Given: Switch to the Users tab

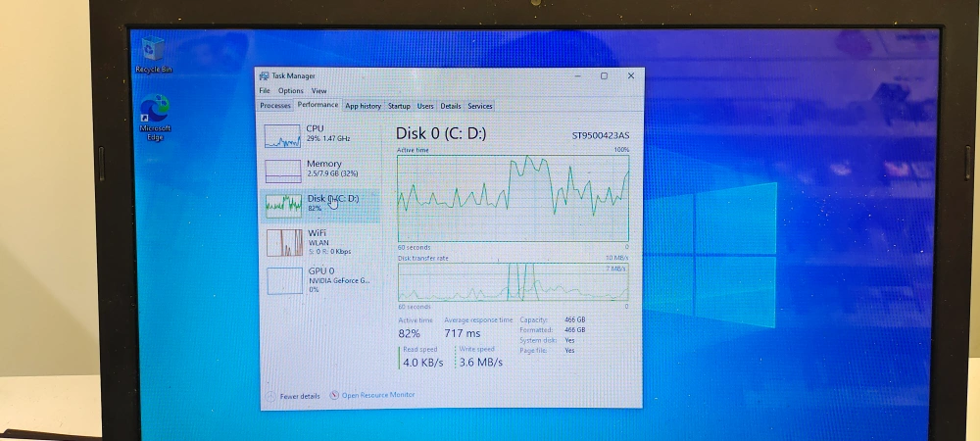Looking at the screenshot, I should 425,106.
